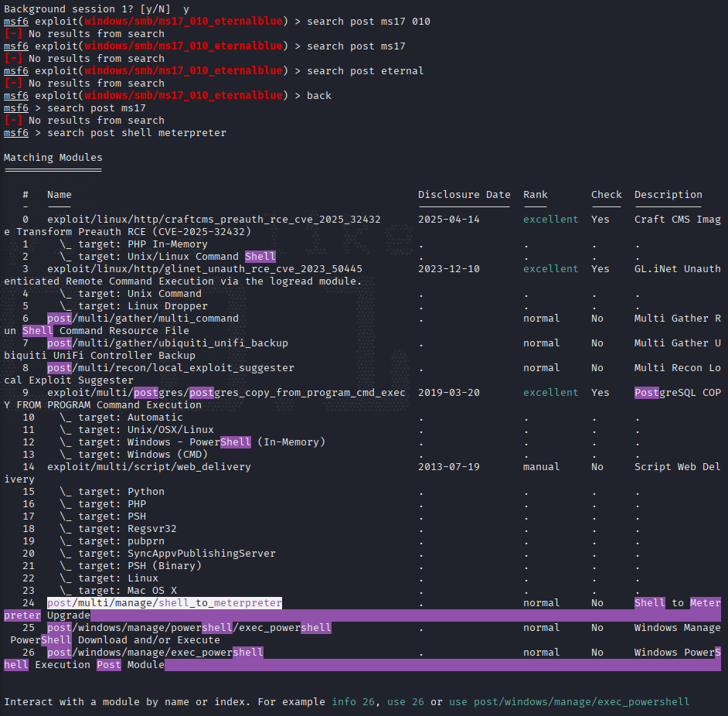
Task: Click the 'search post eternal' command
Action: (x=366, y=71)
